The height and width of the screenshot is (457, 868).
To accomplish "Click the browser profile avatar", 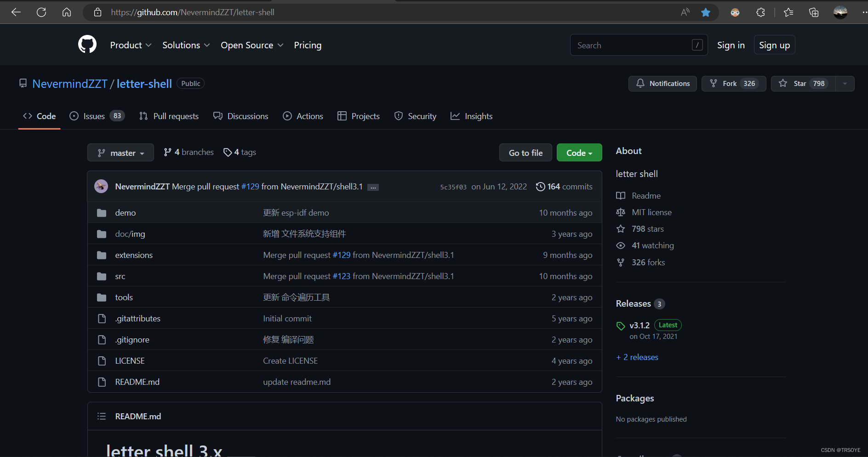I will [x=840, y=12].
